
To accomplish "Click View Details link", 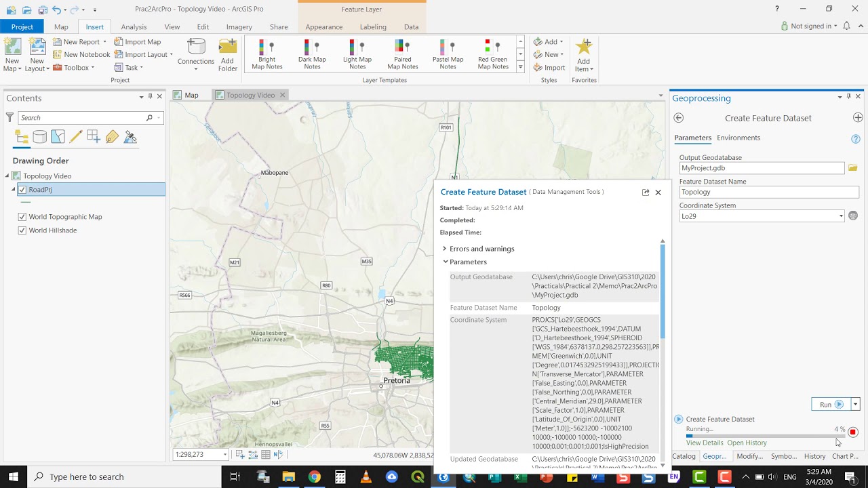I will 705,443.
